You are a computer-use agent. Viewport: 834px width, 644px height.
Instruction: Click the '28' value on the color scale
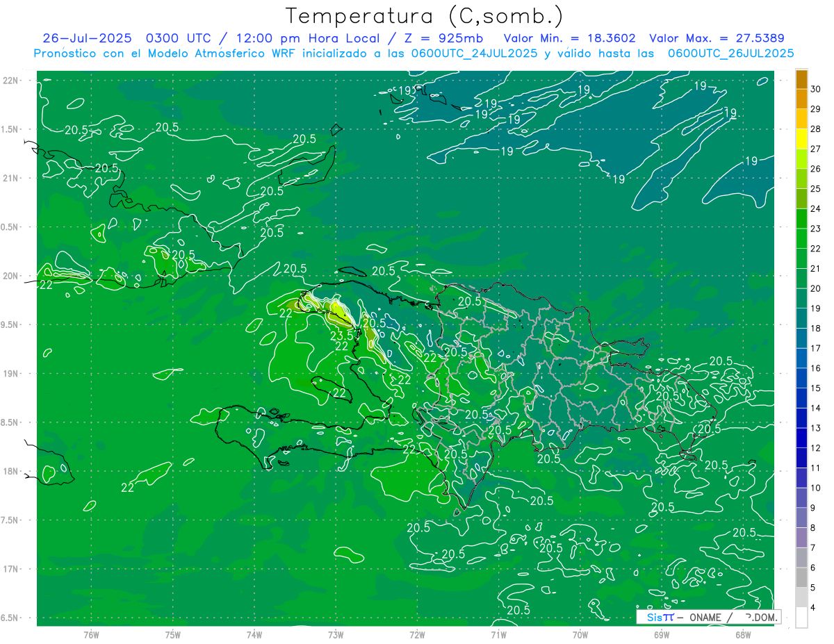[816, 129]
